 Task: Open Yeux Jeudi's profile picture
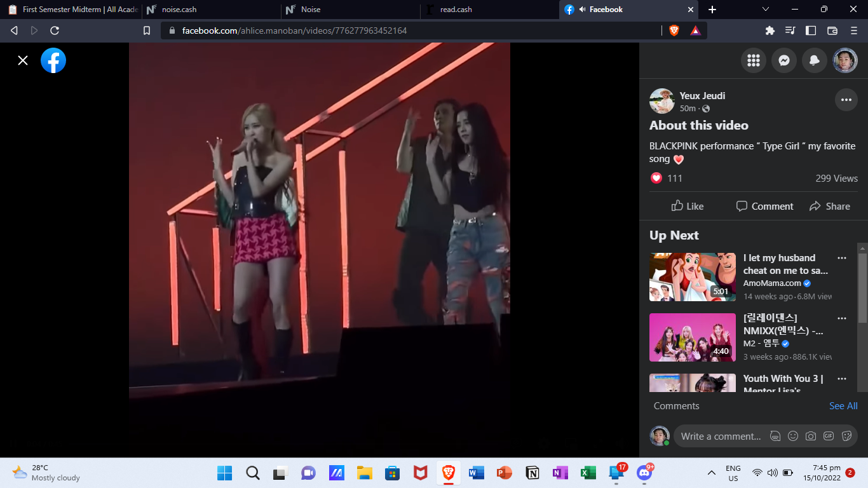pyautogui.click(x=661, y=101)
